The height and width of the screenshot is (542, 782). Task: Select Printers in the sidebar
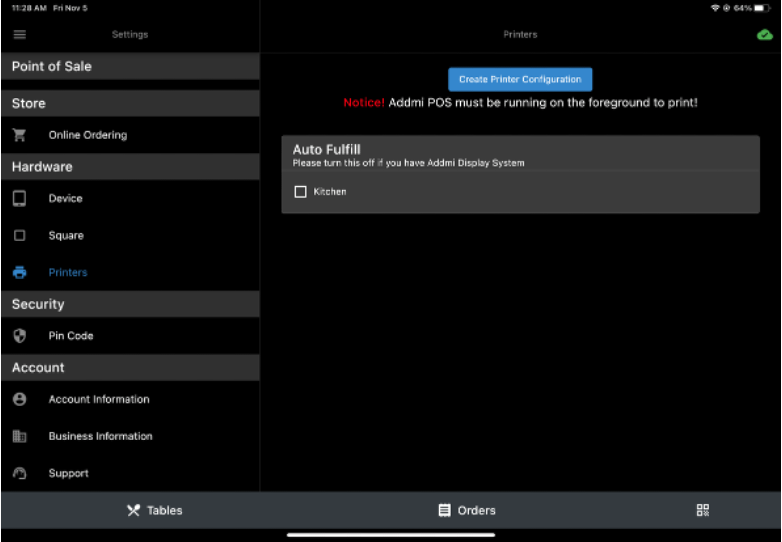131,272
